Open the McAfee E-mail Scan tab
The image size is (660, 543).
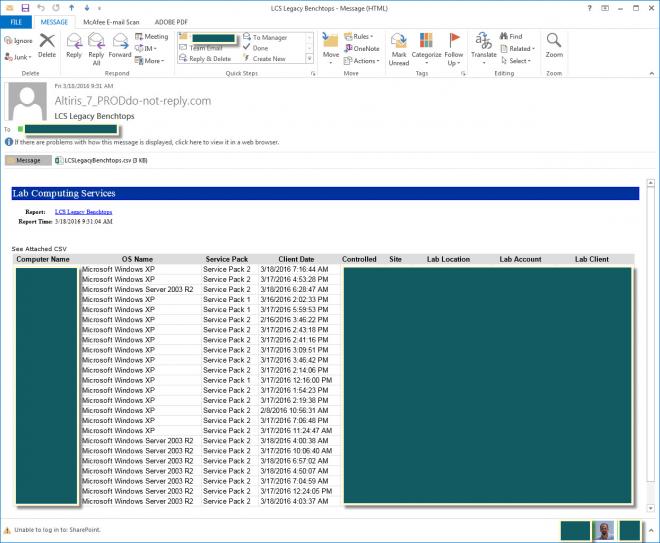[111, 22]
